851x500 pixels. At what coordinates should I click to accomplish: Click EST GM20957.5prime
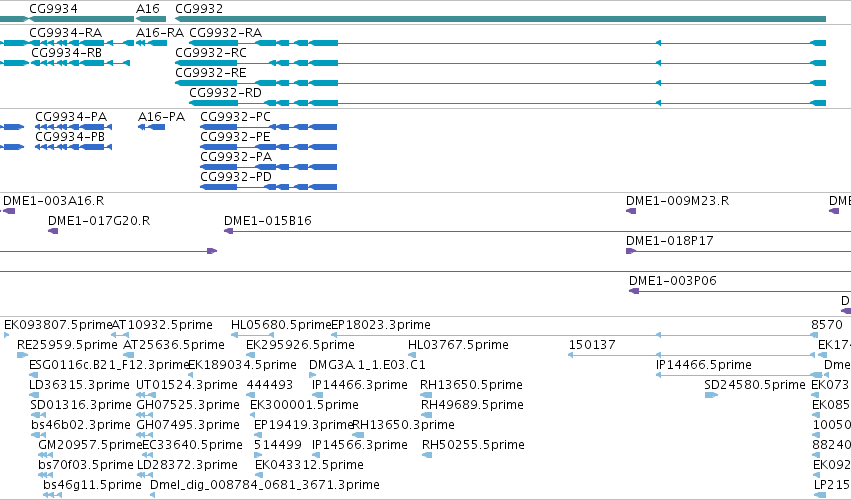click(x=90, y=445)
